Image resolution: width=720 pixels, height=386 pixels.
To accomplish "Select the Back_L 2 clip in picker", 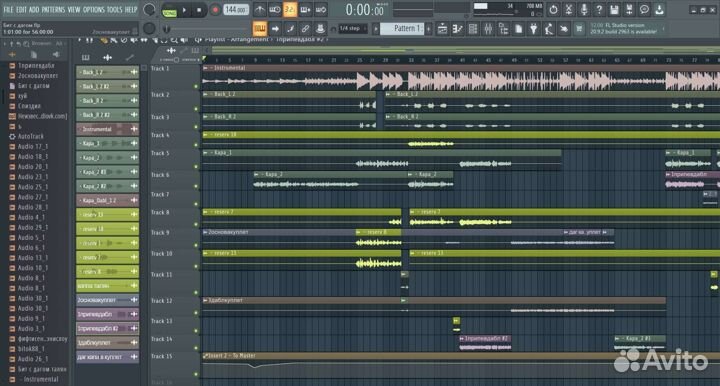I will (x=107, y=72).
